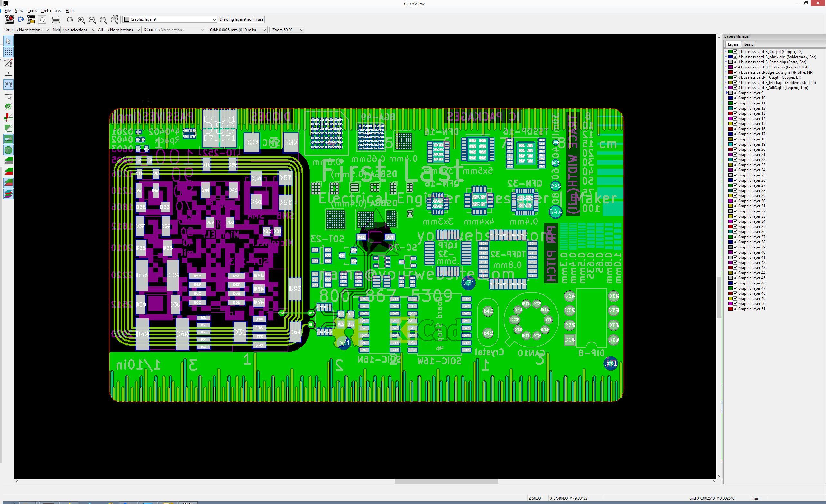Click the clear all layers icon

[x=9, y=20]
